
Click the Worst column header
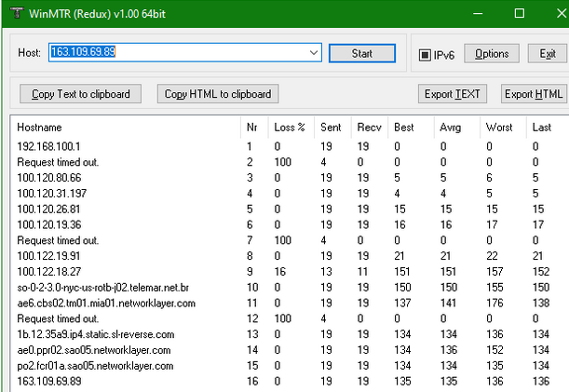tap(503, 128)
